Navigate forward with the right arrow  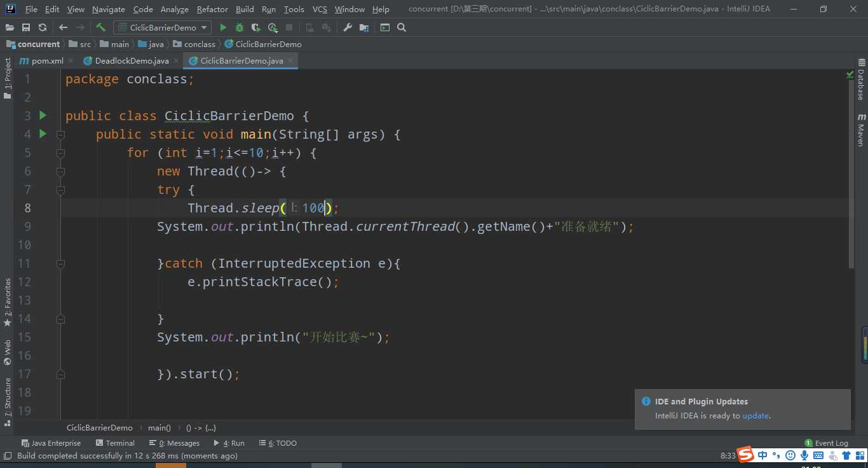pyautogui.click(x=80, y=27)
